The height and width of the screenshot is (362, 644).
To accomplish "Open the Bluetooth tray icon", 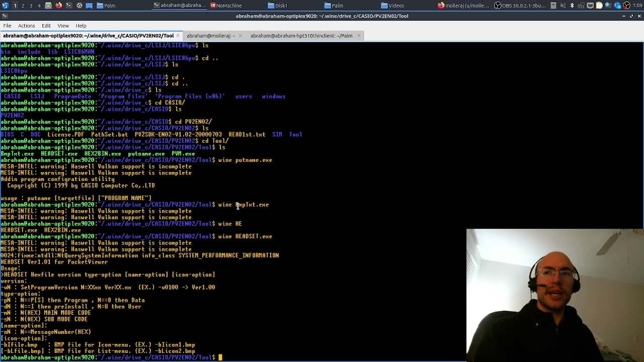I will point(572,6).
